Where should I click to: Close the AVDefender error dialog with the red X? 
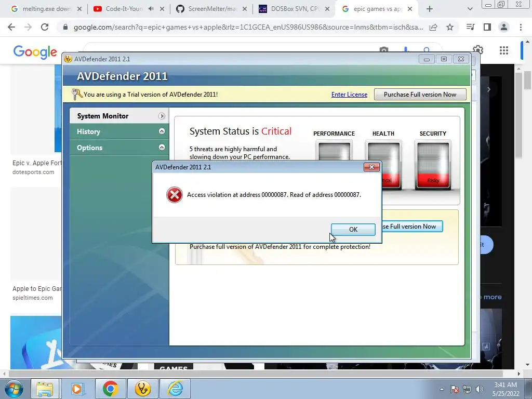371,167
